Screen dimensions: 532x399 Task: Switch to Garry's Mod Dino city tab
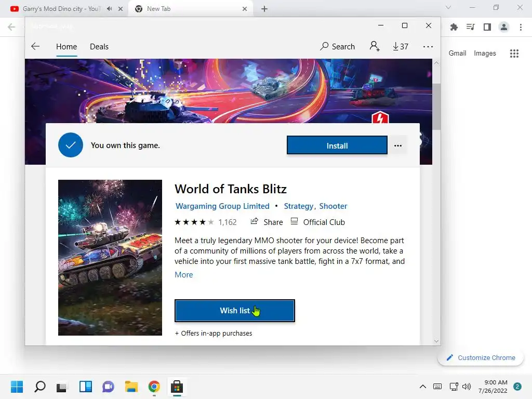coord(61,9)
